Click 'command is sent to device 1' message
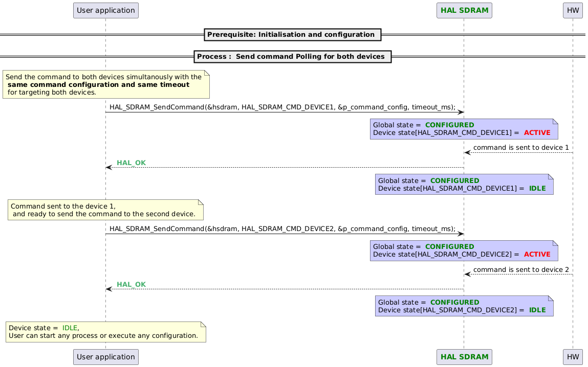Screen dimensions: 588x367 (x=521, y=148)
